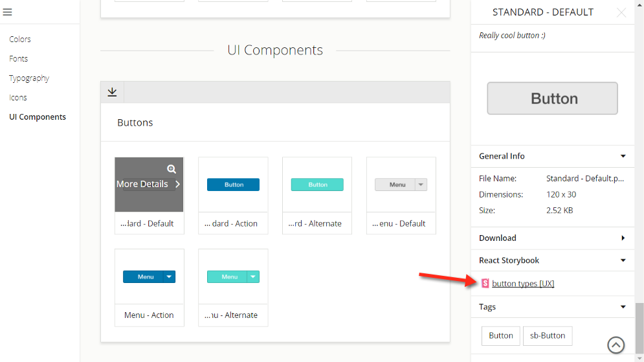Collapse the Tags section
This screenshot has width=644, height=362.
(623, 307)
